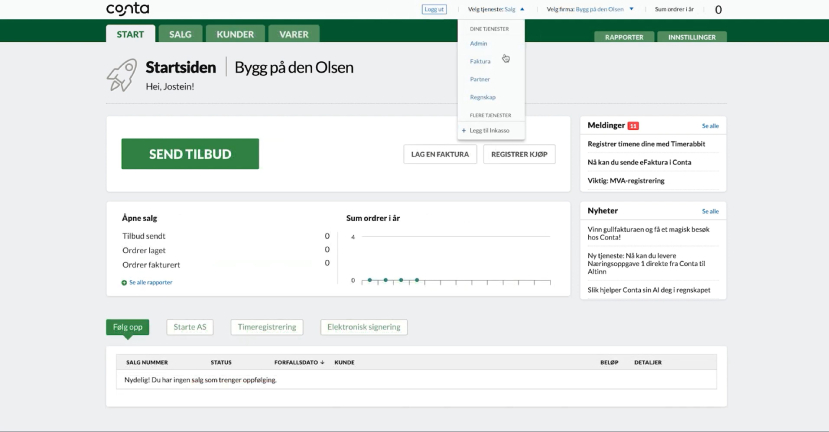This screenshot has height=432, width=829.
Task: Click the red Meldinger count badge
Action: (x=633, y=126)
